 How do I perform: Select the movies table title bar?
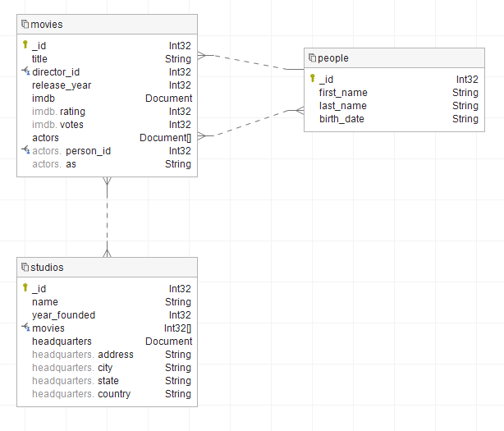[107, 25]
